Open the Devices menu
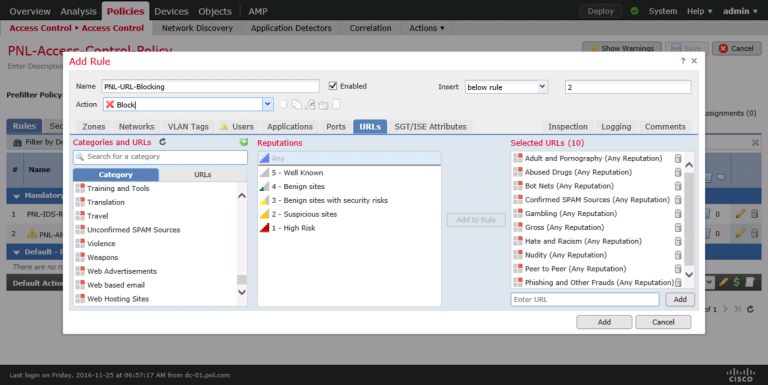Screen dimensions: 768x385 point(171,11)
